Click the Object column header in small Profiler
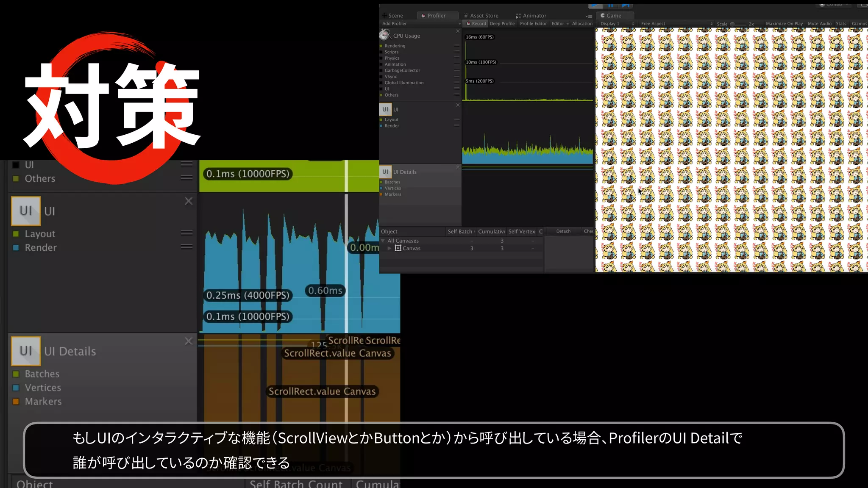This screenshot has height=488, width=868. click(x=412, y=232)
